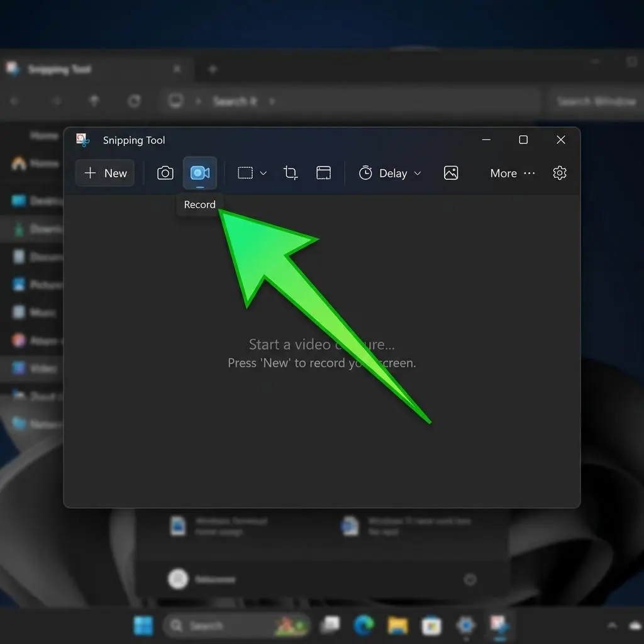The height and width of the screenshot is (644, 644).
Task: Pick the window snip mode icon
Action: click(324, 173)
